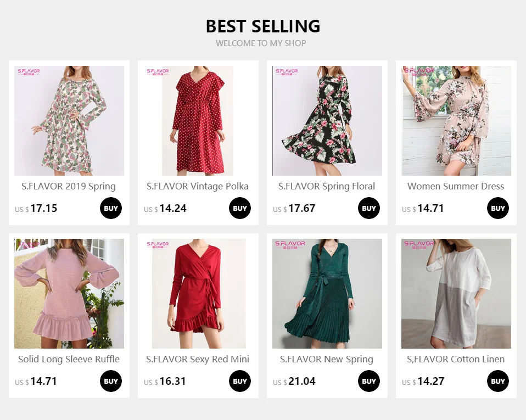Open the white and grey linen dress photo

click(x=456, y=294)
